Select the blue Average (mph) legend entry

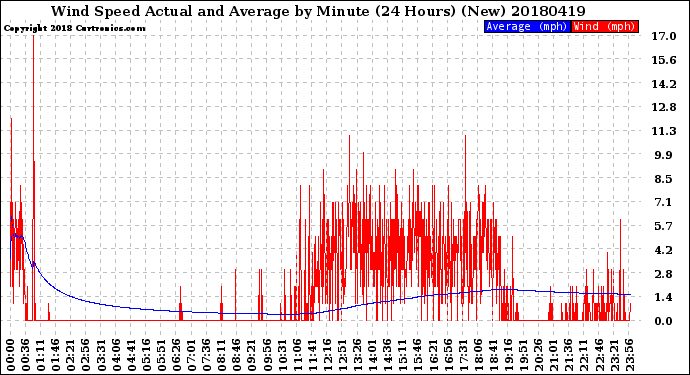527,26
